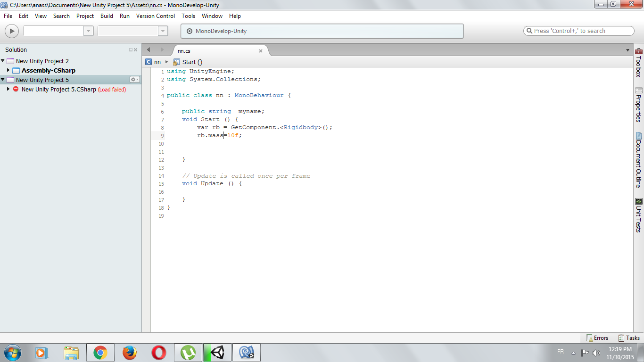
Task: Click the volume speaker tray icon
Action: click(596, 353)
